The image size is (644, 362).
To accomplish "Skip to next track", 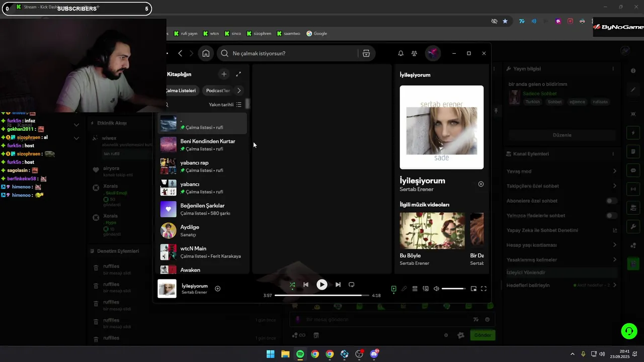I will pyautogui.click(x=338, y=285).
